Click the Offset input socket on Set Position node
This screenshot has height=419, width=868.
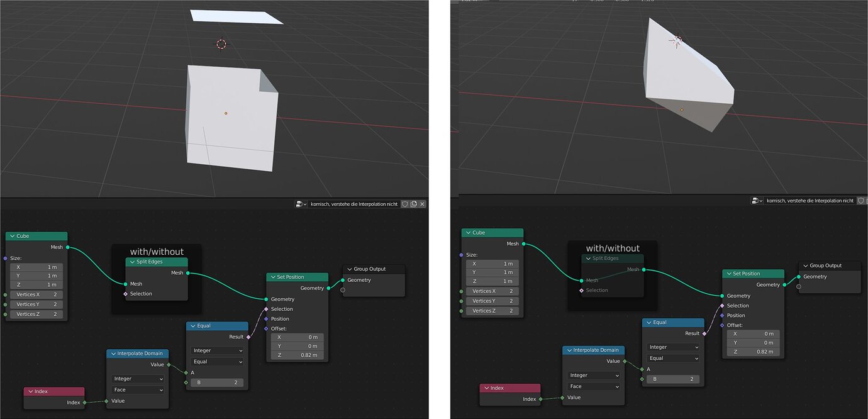(265, 328)
